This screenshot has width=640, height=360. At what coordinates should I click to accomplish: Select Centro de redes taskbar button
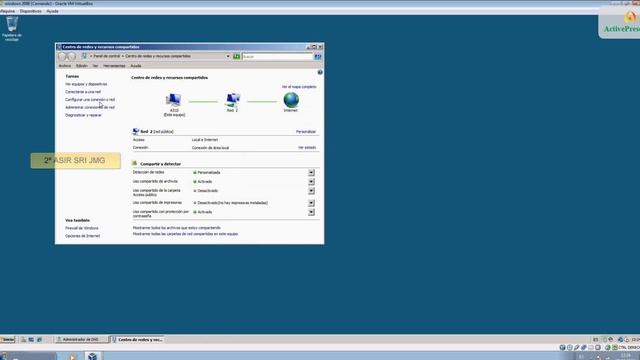(x=137, y=339)
